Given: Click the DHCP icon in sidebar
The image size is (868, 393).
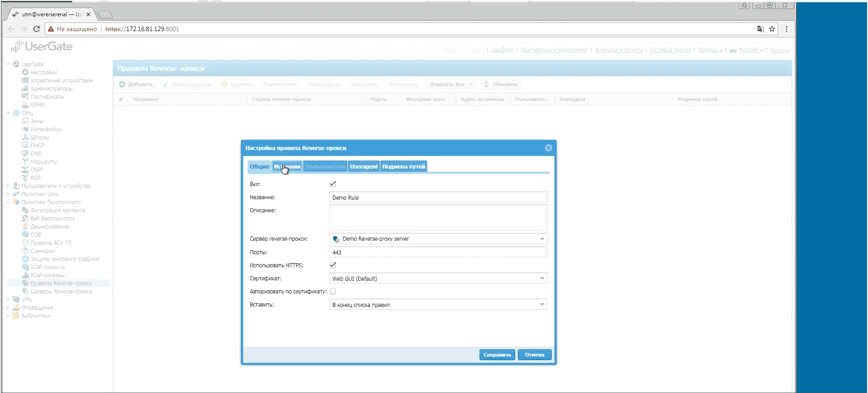Looking at the screenshot, I should (x=25, y=145).
